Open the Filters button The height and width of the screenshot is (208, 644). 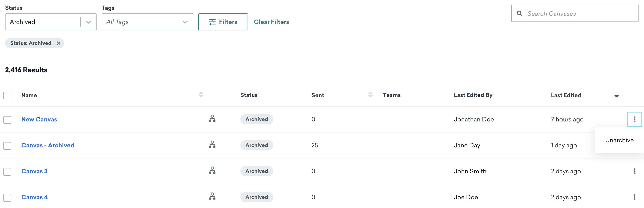click(223, 22)
